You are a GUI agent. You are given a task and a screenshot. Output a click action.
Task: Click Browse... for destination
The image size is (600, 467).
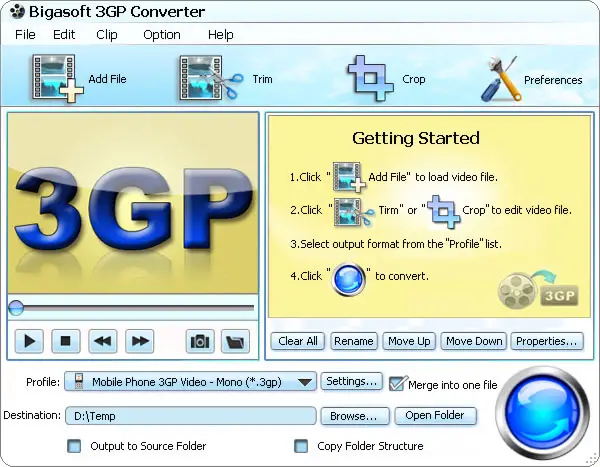354,416
